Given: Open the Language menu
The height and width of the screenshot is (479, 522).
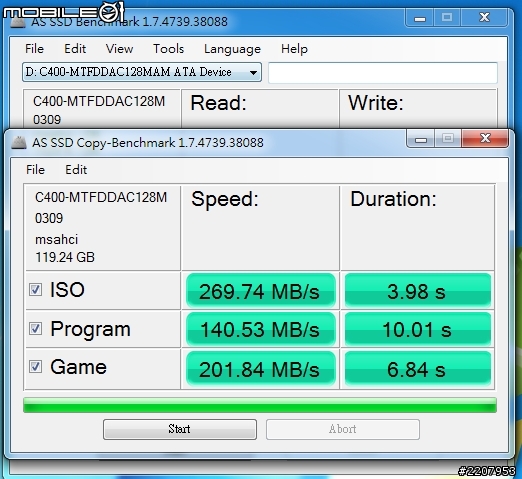Looking at the screenshot, I should [232, 49].
